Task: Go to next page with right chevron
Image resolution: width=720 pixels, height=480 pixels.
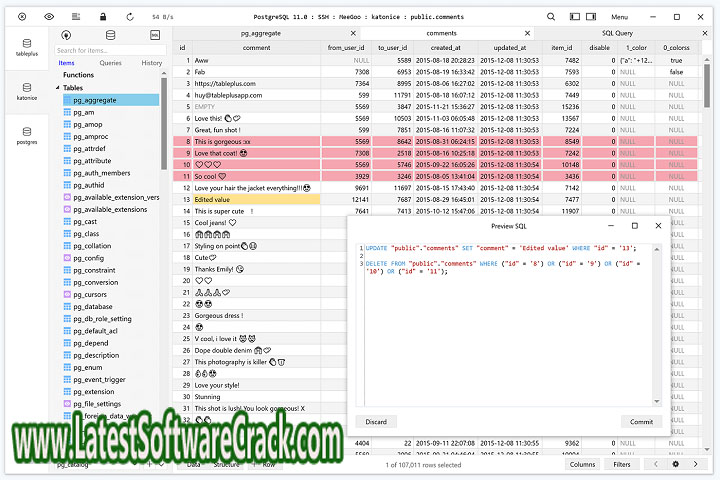Action: pyautogui.click(x=695, y=464)
